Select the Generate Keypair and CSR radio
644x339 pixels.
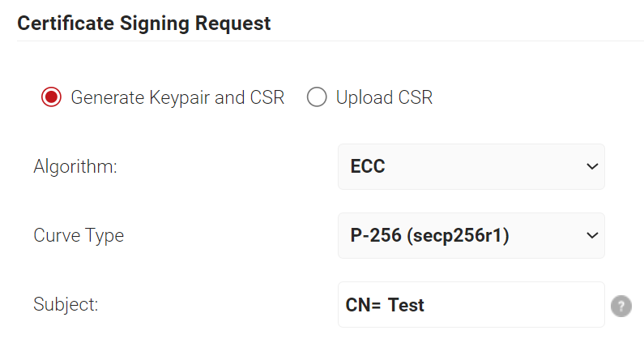[51, 97]
